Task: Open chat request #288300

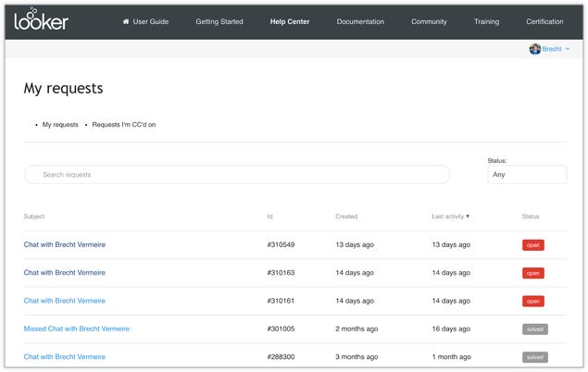Action: tap(65, 356)
